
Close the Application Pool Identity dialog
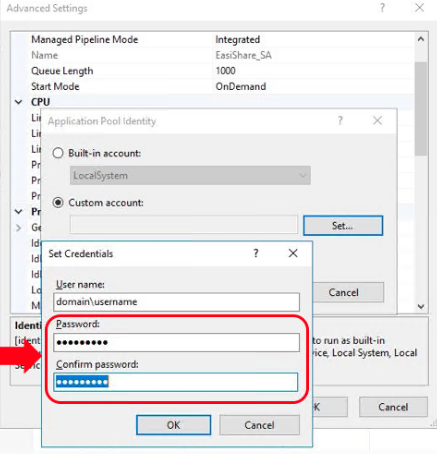pyautogui.click(x=377, y=121)
